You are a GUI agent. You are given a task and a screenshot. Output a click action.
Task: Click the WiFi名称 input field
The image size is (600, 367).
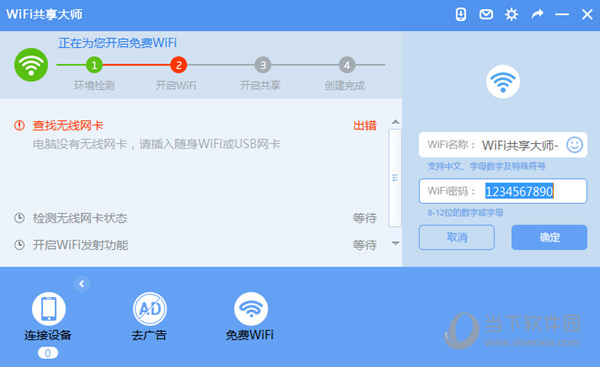[503, 145]
